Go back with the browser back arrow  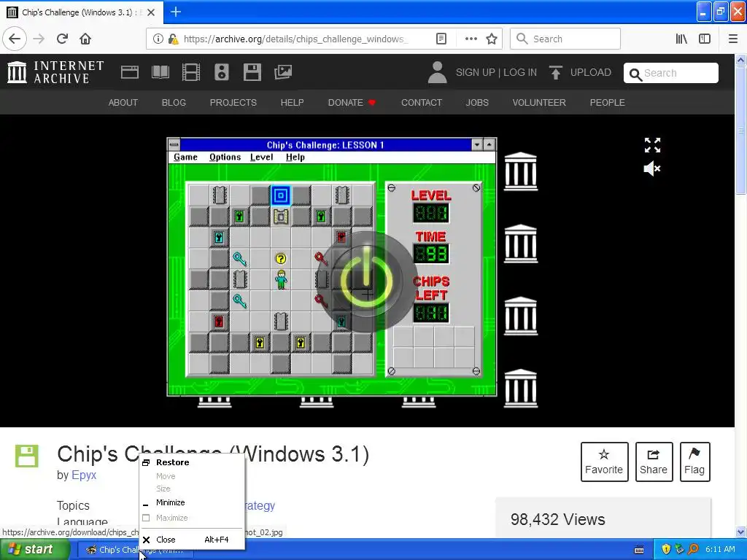tap(15, 39)
